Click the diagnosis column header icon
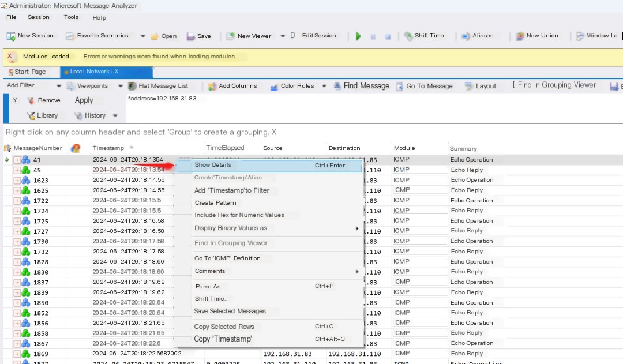Image resolution: width=623 pixels, height=364 pixels. pos(76,148)
